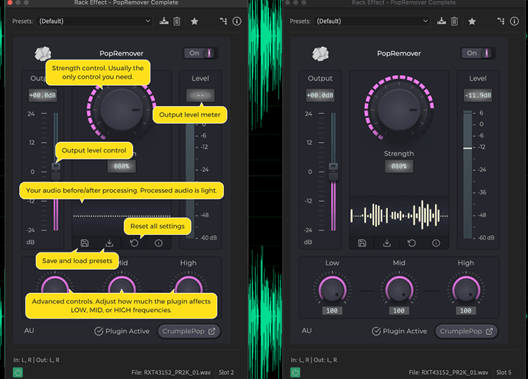Click the Level readout in left plugin

click(x=200, y=95)
